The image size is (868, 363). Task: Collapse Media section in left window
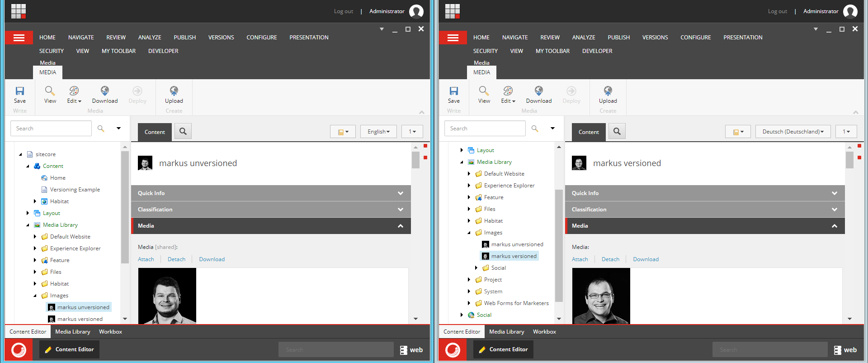coord(271,226)
